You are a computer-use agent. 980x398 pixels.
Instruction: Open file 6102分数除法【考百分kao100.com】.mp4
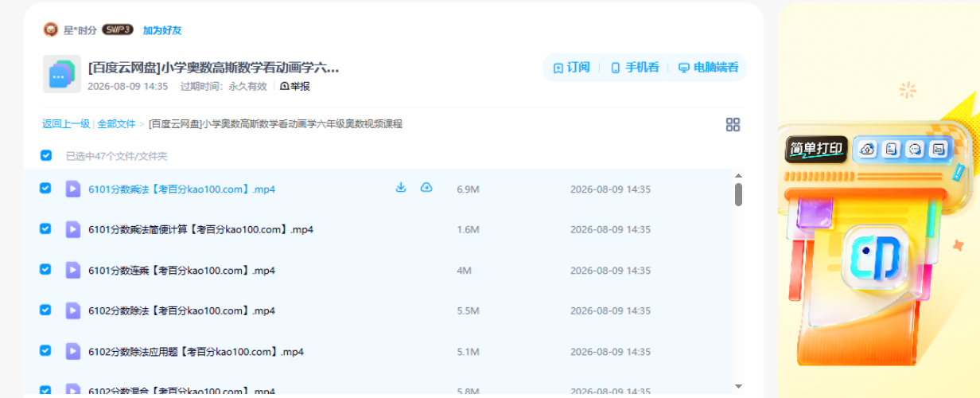(x=182, y=311)
